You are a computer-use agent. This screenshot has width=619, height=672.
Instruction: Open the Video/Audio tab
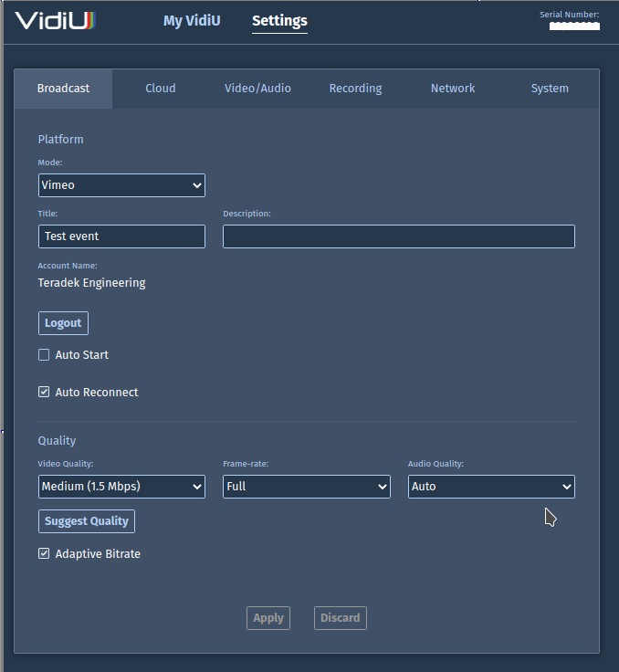point(257,89)
